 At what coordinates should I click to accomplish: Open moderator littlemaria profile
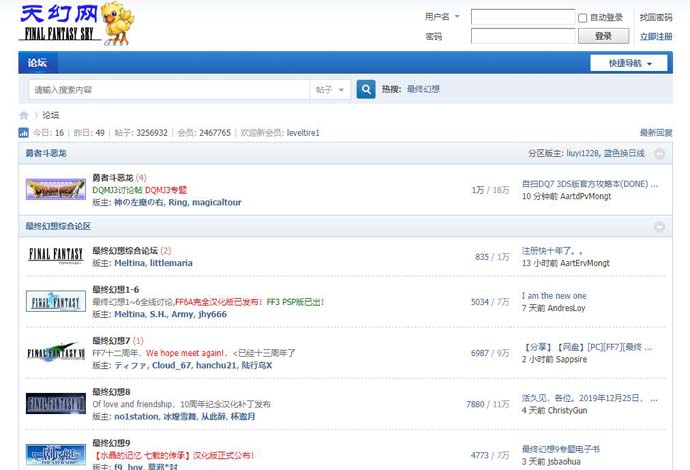pos(171,263)
